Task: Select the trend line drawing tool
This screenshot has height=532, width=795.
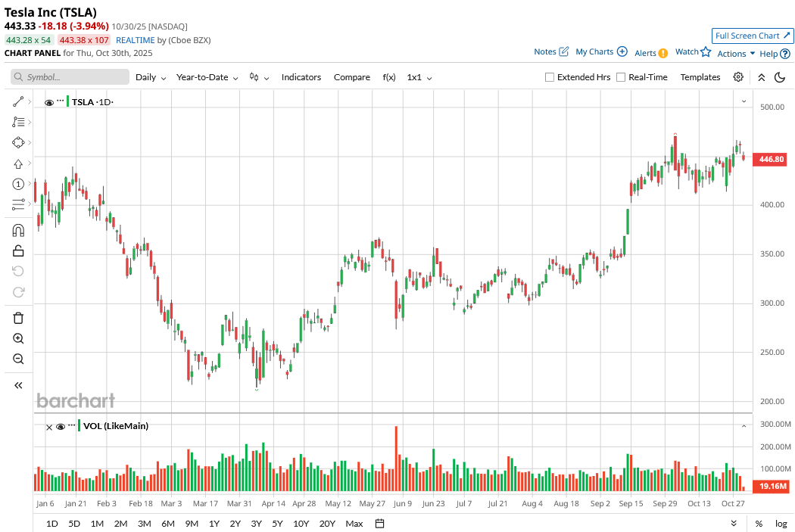Action: pyautogui.click(x=18, y=101)
